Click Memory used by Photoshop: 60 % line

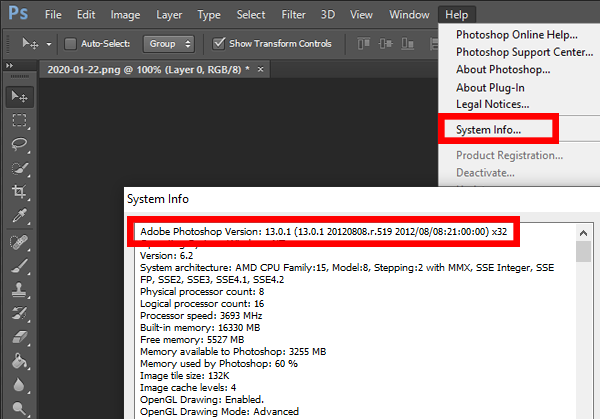pos(219,364)
